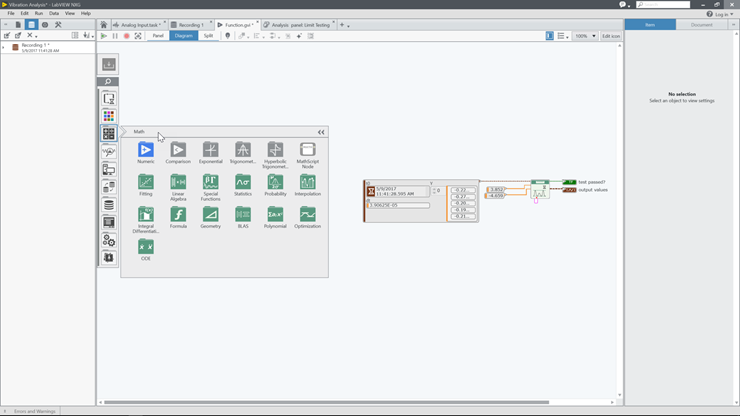Open the Comparison palette icon
Screen dimensions: 740x416
click(178, 150)
